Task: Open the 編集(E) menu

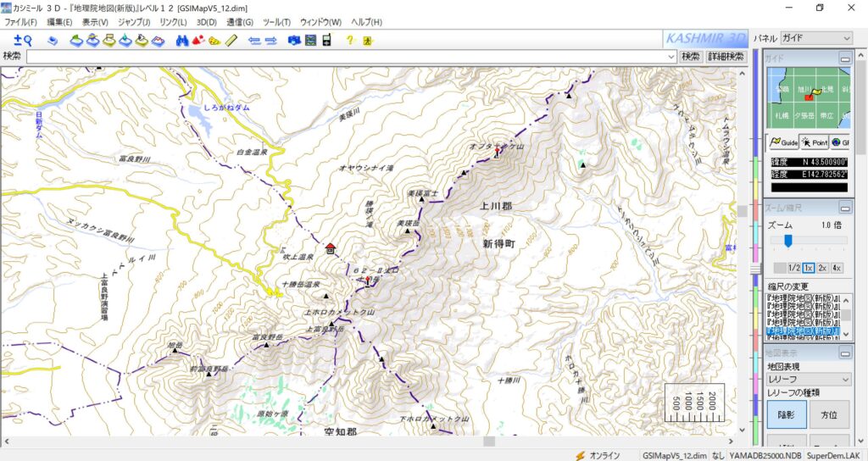Action: tap(60, 22)
